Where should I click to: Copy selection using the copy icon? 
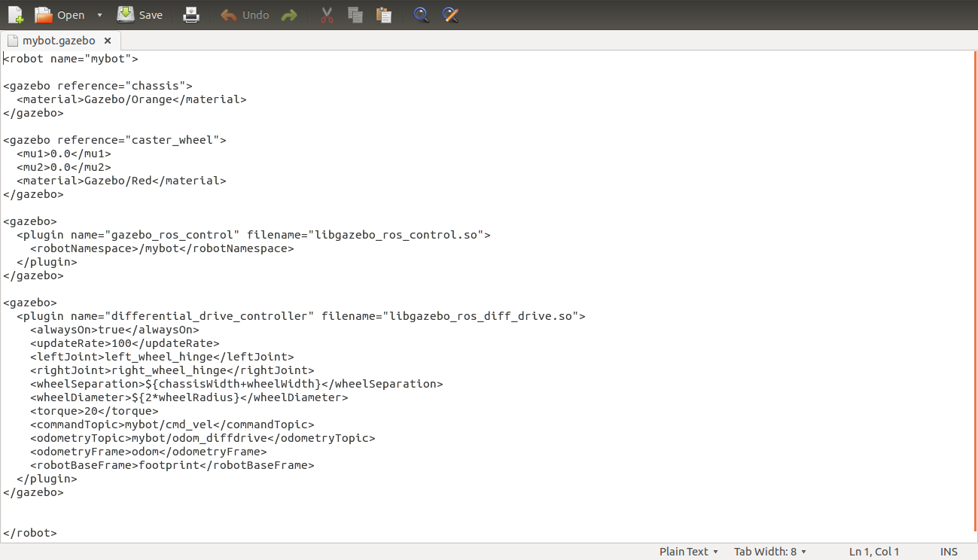coord(355,15)
